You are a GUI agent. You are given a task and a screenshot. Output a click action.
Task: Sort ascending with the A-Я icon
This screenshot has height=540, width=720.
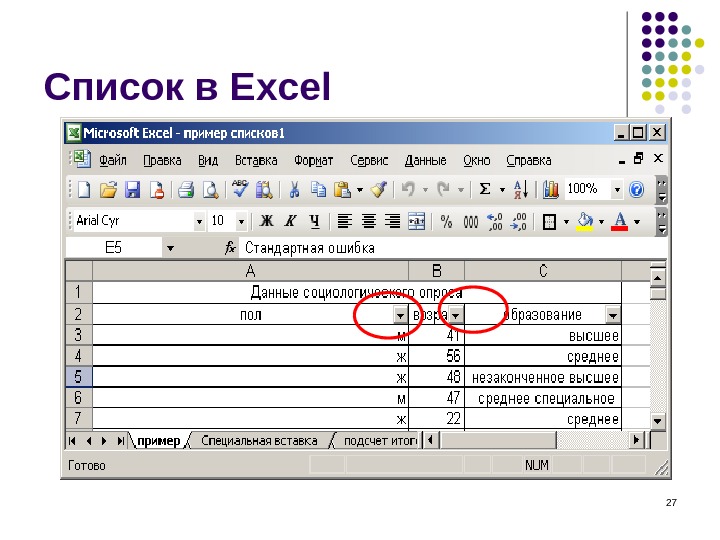(521, 189)
